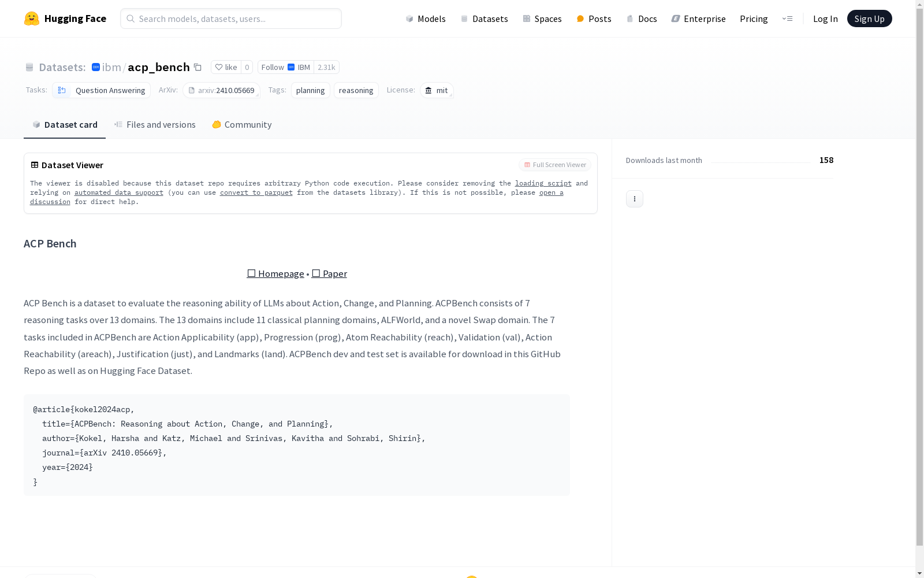
Task: Open the Pricing page link
Action: (x=754, y=18)
